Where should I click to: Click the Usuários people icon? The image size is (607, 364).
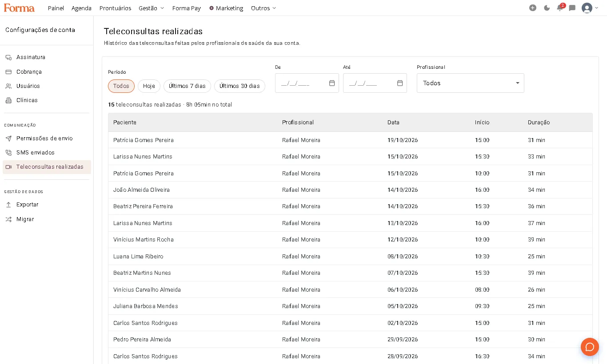(8, 86)
